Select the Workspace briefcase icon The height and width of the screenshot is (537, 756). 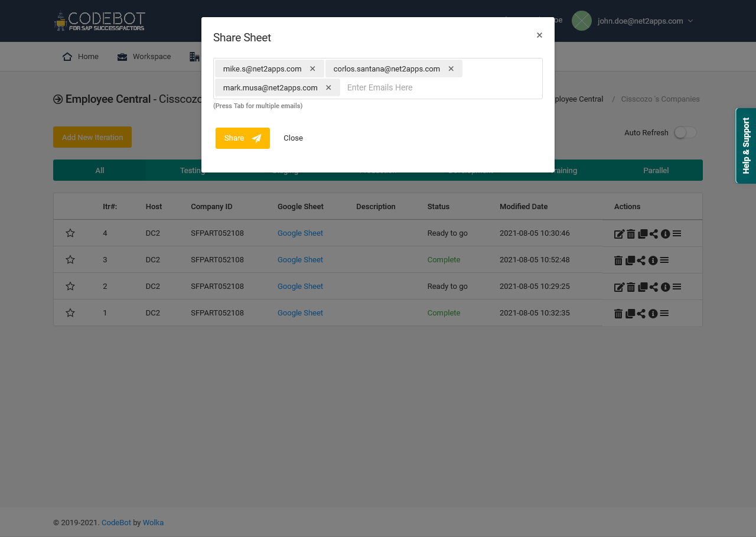point(122,56)
